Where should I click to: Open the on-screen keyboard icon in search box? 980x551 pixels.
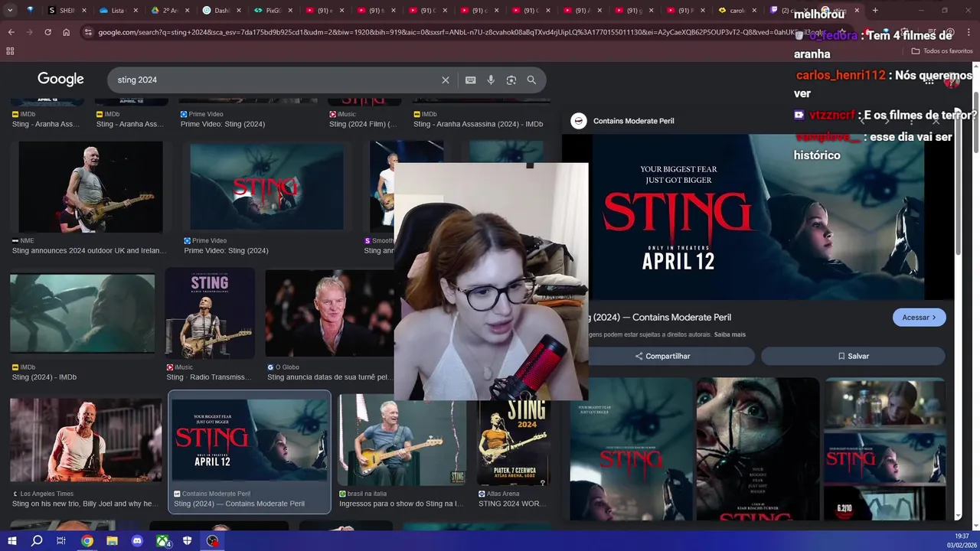(x=470, y=80)
